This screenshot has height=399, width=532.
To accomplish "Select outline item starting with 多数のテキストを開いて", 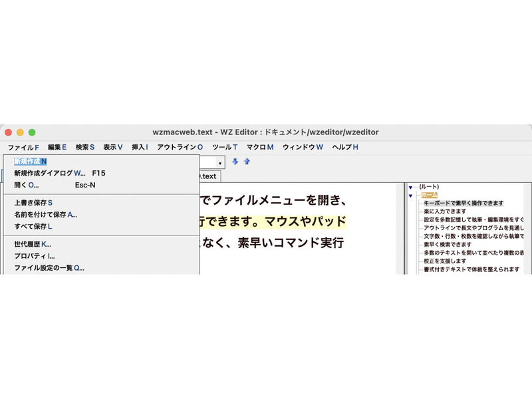I will pos(473,253).
